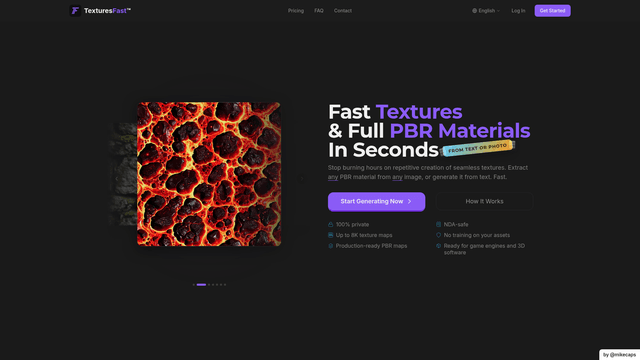The image size is (640, 360).
Task: Show the next texture with the right carousel arrow
Action: point(302,178)
